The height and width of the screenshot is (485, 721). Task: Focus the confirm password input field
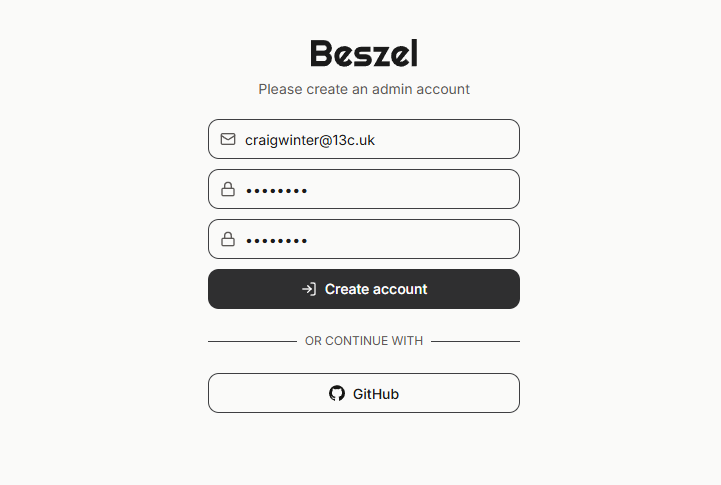[x=420, y=239]
